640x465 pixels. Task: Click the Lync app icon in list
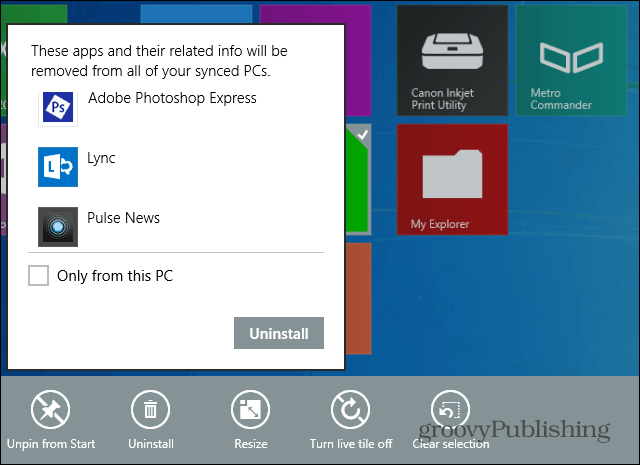click(58, 167)
